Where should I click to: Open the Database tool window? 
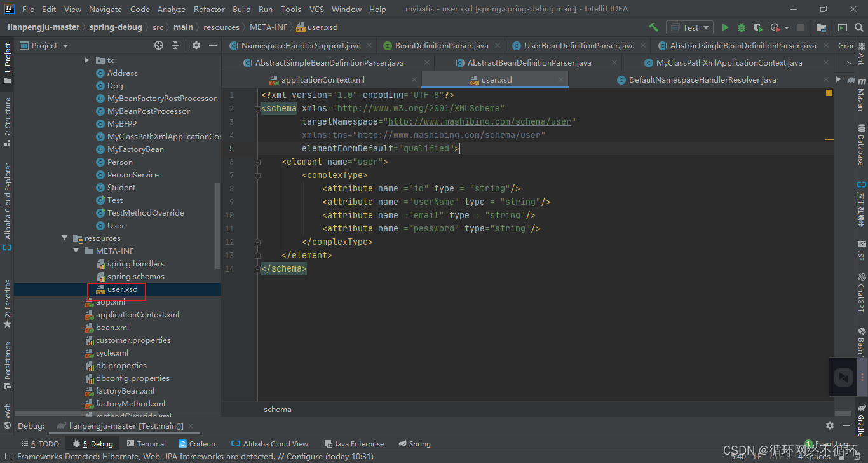tap(862, 145)
